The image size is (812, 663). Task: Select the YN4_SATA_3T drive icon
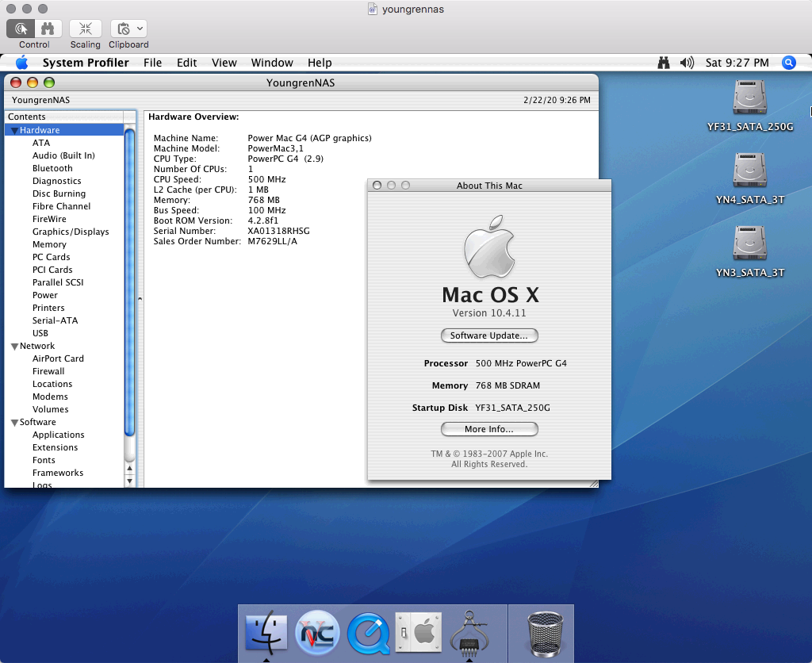click(x=750, y=171)
